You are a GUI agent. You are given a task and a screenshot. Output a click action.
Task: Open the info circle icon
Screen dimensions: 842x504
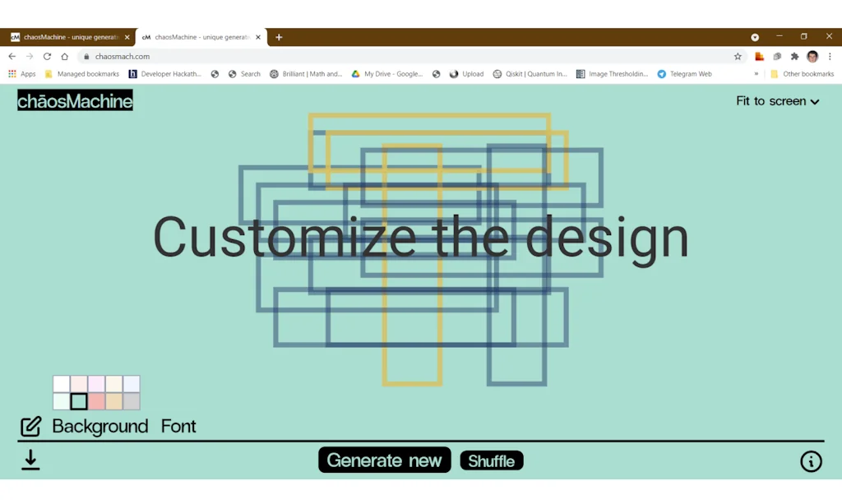coord(811,461)
